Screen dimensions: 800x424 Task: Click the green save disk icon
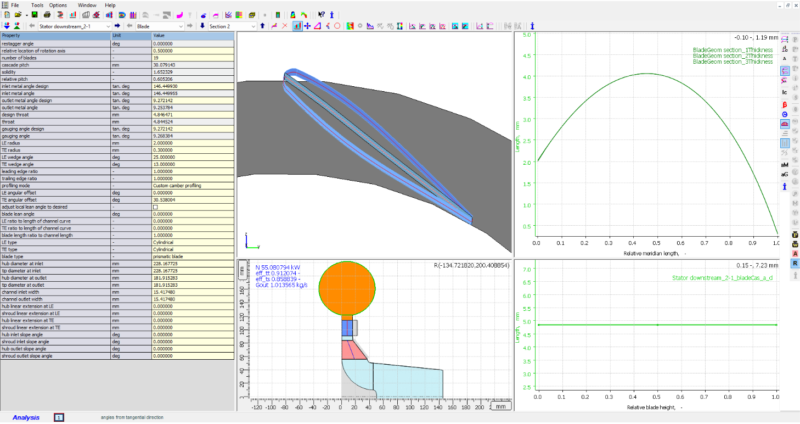(x=35, y=15)
